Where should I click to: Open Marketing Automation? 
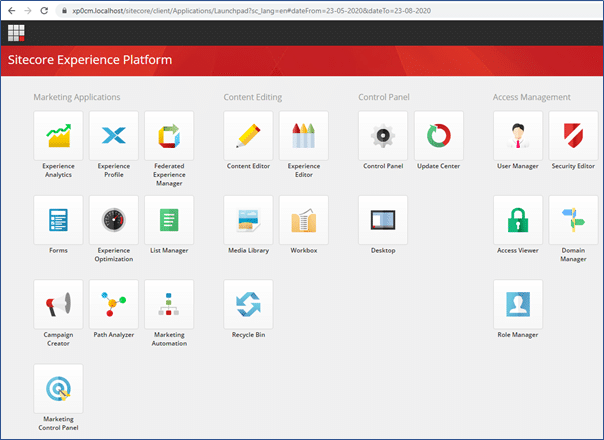click(169, 304)
